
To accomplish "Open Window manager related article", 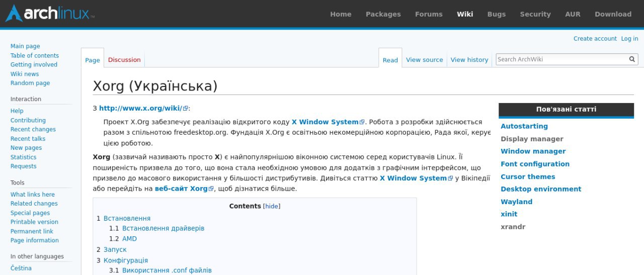I will click(533, 152).
